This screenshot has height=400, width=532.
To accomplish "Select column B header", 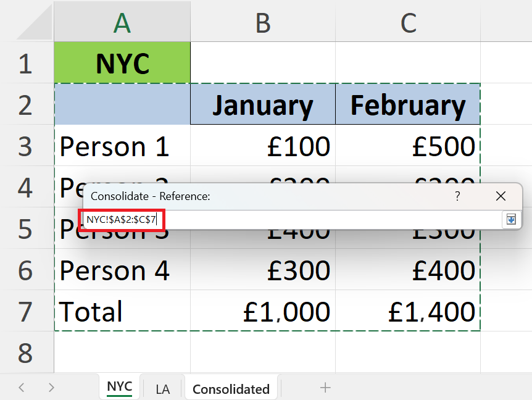I will coord(263,23).
